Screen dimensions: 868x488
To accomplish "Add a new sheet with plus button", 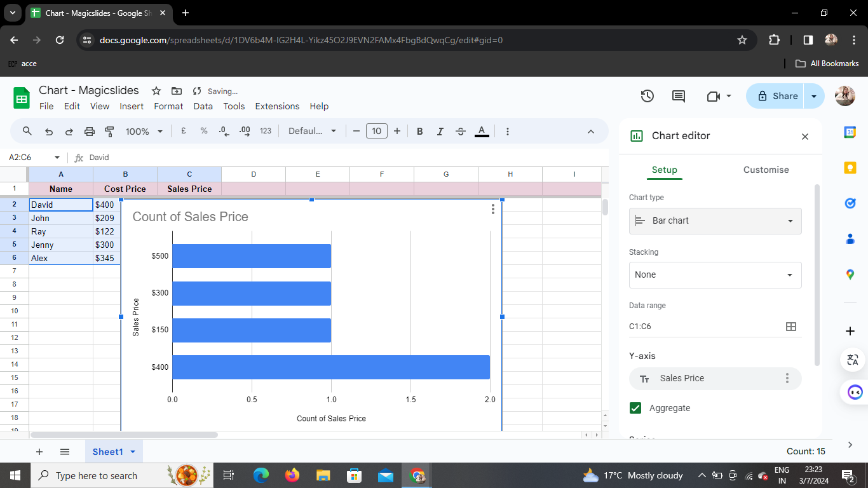I will (x=39, y=452).
